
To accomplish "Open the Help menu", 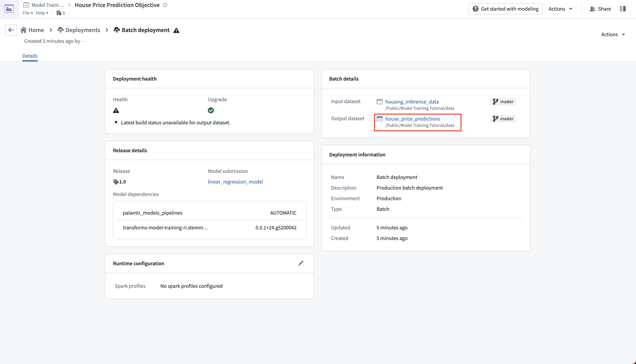I will (x=42, y=13).
